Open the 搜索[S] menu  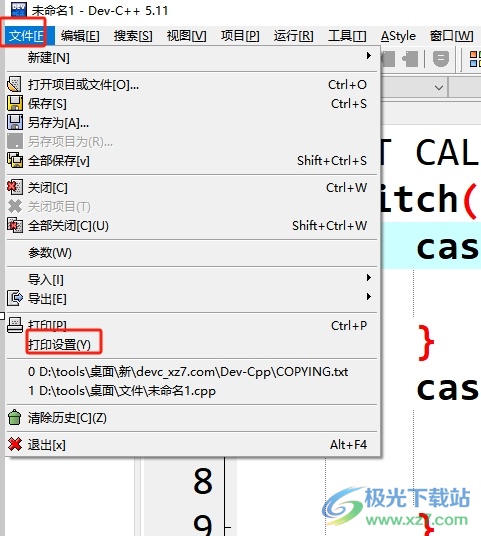tap(133, 36)
